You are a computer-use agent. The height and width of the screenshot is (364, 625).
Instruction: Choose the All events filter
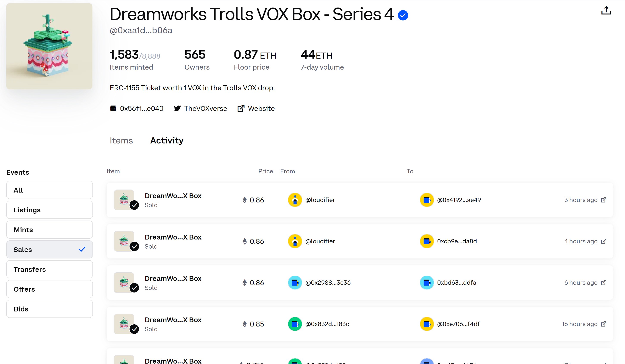(x=50, y=190)
